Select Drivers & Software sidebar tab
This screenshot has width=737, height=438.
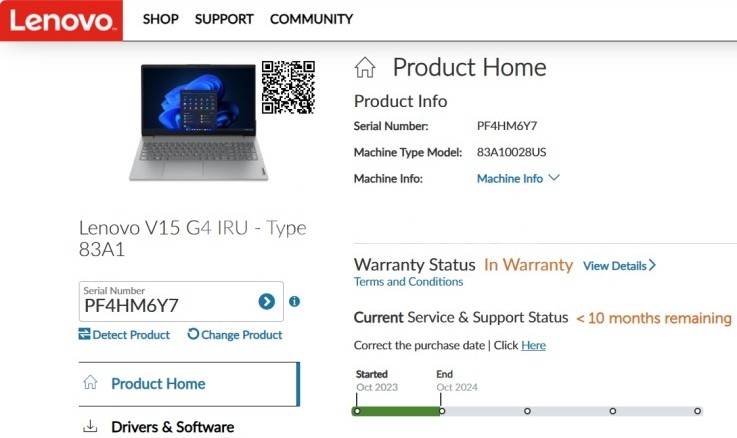pos(172,427)
